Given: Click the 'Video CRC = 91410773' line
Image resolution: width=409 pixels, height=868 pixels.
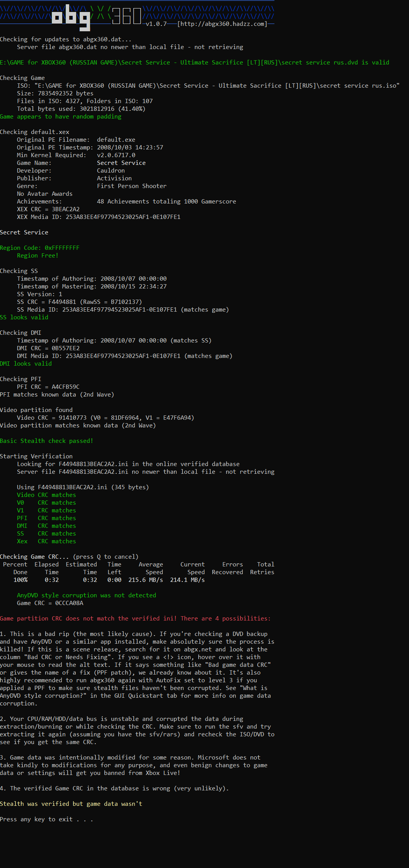Looking at the screenshot, I should (x=106, y=418).
